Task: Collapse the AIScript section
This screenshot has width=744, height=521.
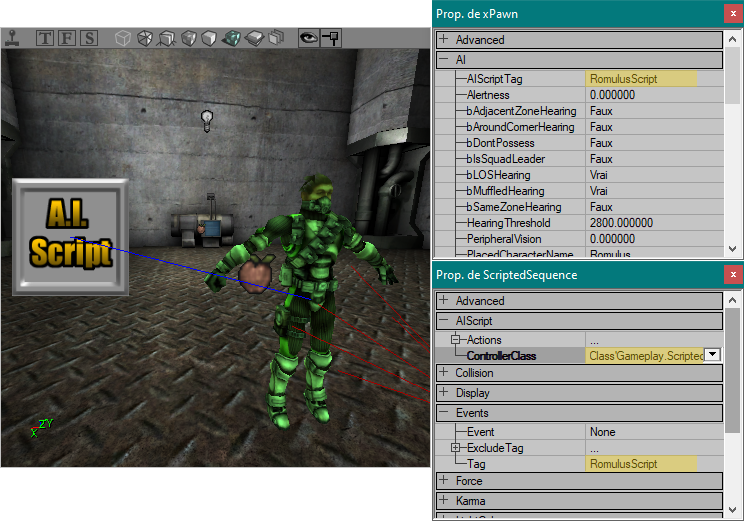Action: pyautogui.click(x=444, y=320)
